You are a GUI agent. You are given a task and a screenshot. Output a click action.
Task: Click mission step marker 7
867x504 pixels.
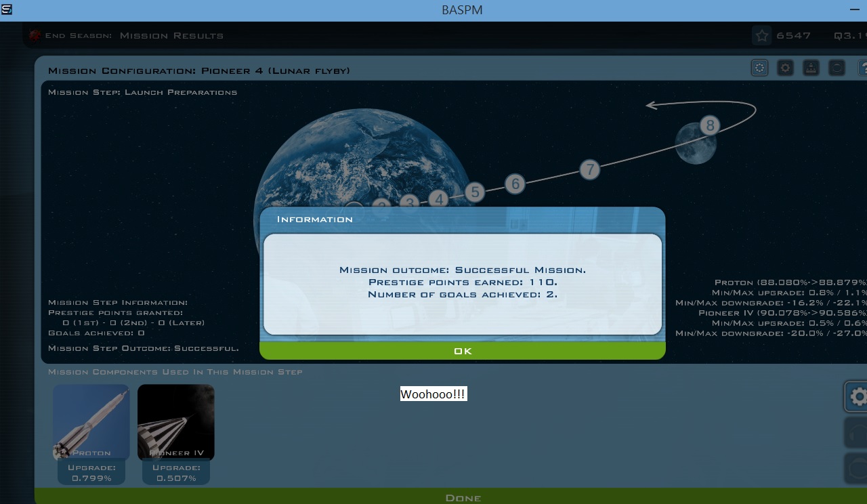[590, 169]
